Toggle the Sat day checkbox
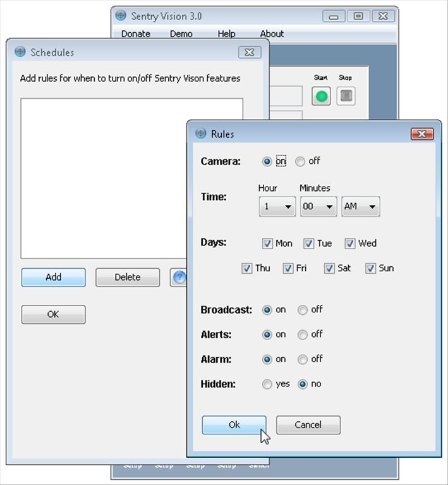 (x=329, y=269)
